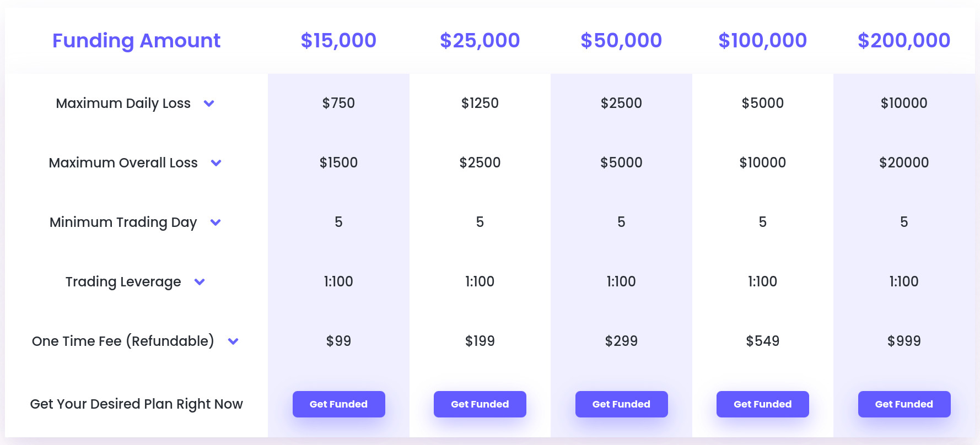The image size is (980, 445).
Task: Select the $100,000 column header
Action: 762,40
